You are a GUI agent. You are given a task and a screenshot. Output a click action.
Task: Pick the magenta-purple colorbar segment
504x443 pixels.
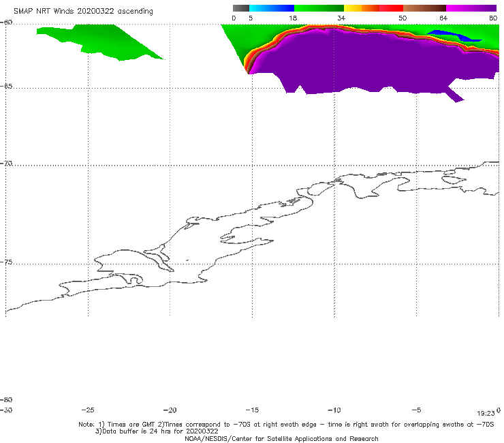(x=471, y=8)
